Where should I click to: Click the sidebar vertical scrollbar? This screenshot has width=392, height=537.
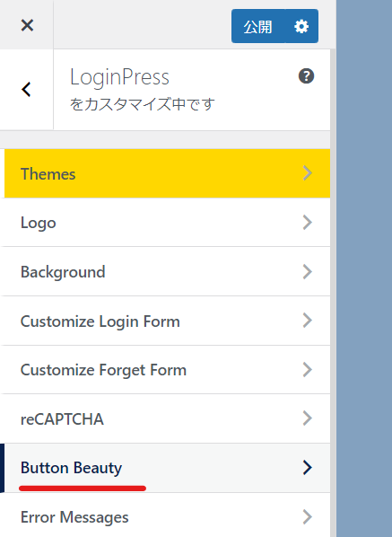(x=333, y=293)
